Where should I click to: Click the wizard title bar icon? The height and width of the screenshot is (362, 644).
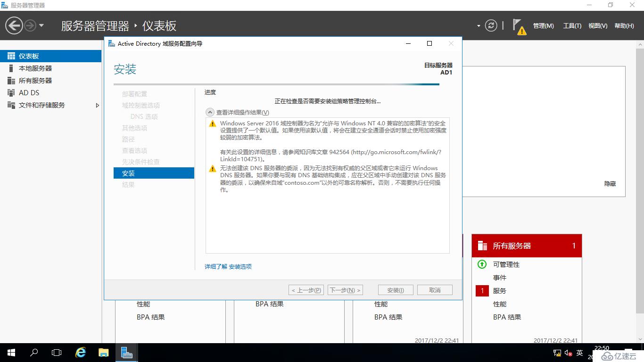click(x=111, y=43)
